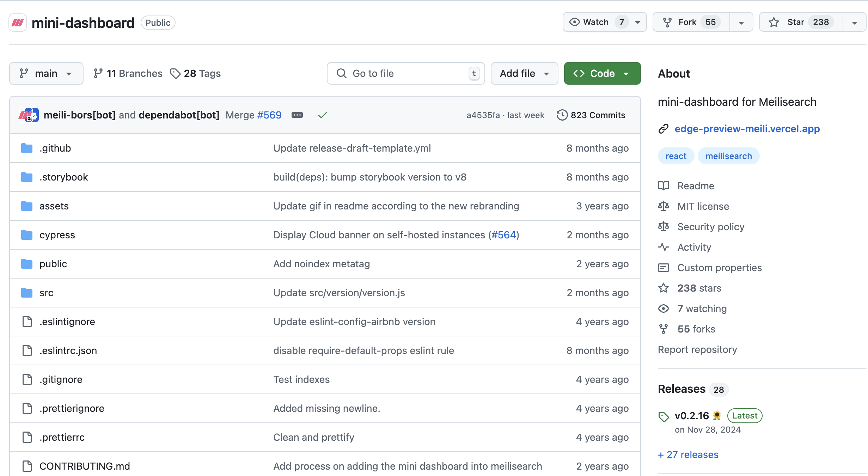Click the cypress folder icon

click(x=27, y=235)
